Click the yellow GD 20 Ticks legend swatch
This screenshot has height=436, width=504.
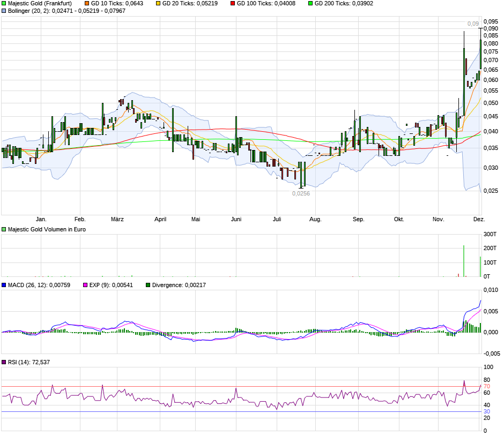(x=158, y=4)
